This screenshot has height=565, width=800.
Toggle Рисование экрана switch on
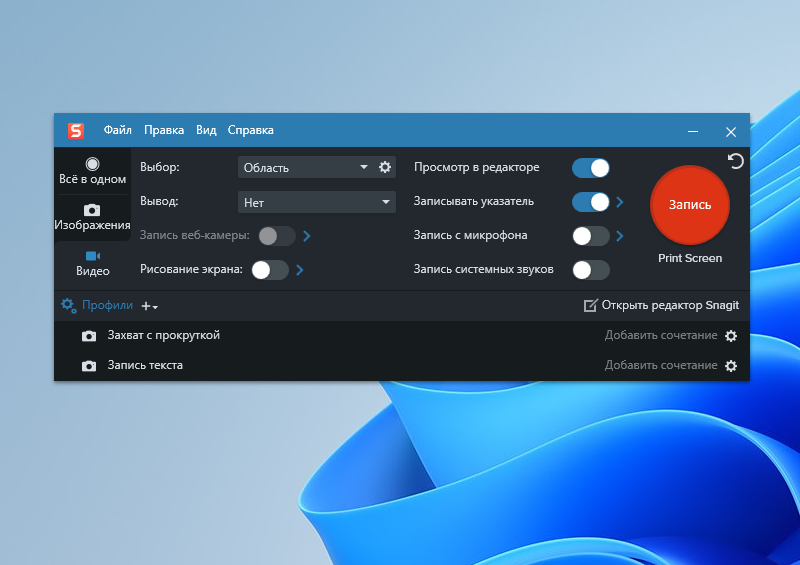click(270, 270)
